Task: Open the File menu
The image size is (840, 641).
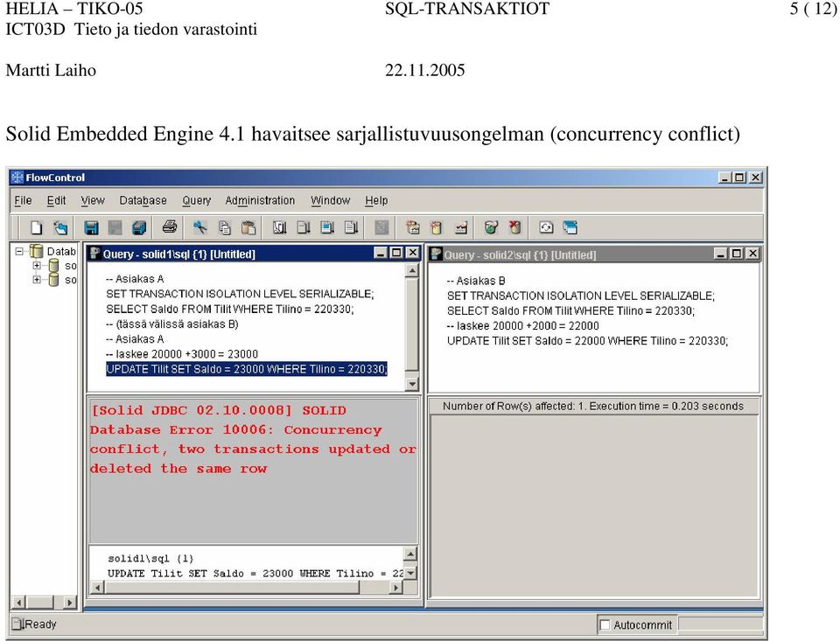Action: pyautogui.click(x=23, y=200)
